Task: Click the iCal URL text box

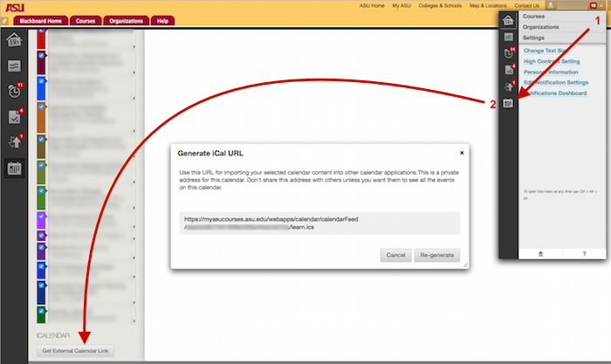Action: (x=318, y=223)
